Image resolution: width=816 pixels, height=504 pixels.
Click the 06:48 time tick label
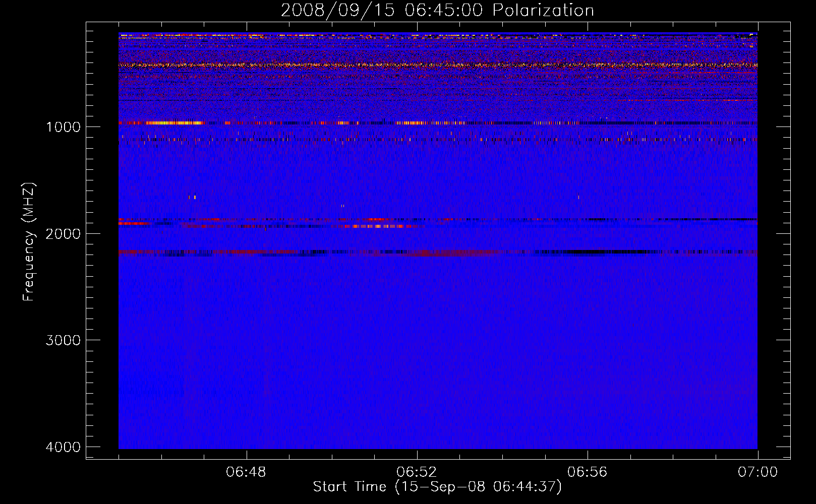pos(246,472)
